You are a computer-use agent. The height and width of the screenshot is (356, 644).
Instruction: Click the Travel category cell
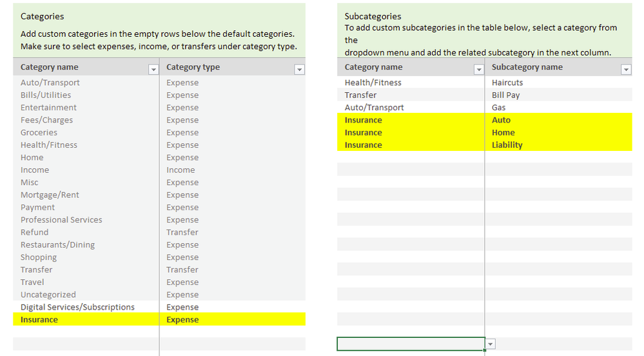86,282
